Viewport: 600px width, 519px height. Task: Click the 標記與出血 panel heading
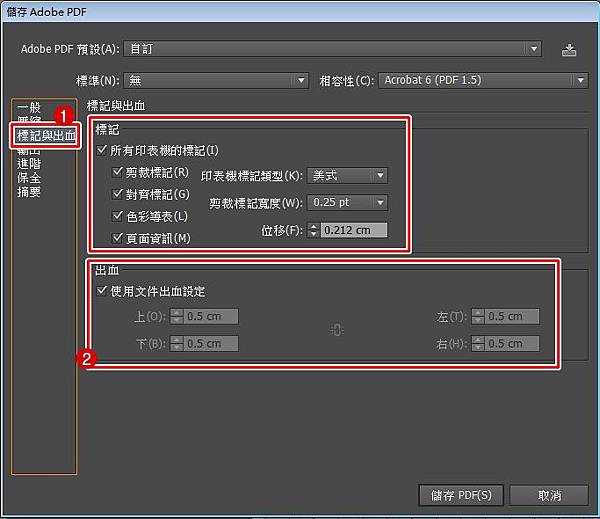[116, 105]
